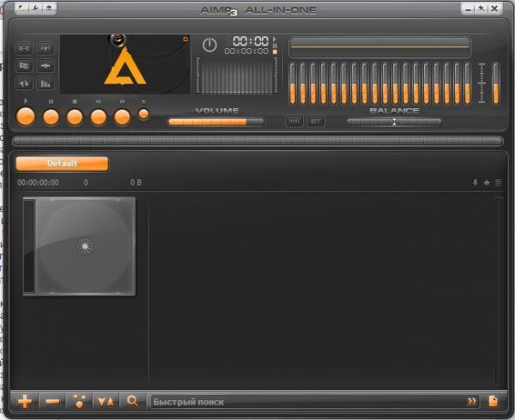Click the 00:00 track time display
This screenshot has width=515, height=420.
click(x=251, y=41)
